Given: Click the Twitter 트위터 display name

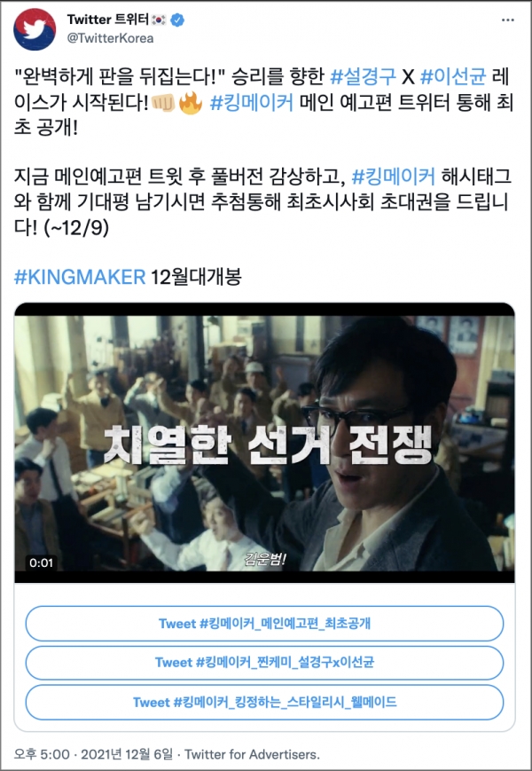Looking at the screenshot, I should [x=108, y=20].
